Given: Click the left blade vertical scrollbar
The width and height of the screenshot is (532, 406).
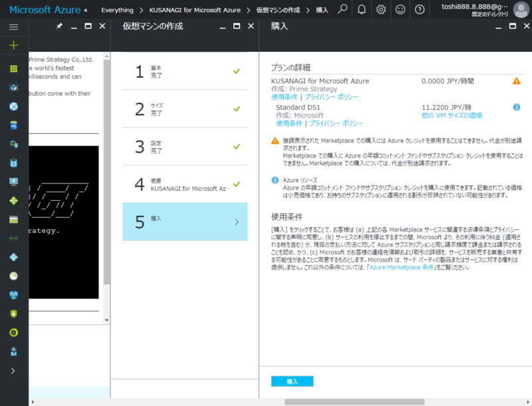Looking at the screenshot, I should tap(107, 172).
